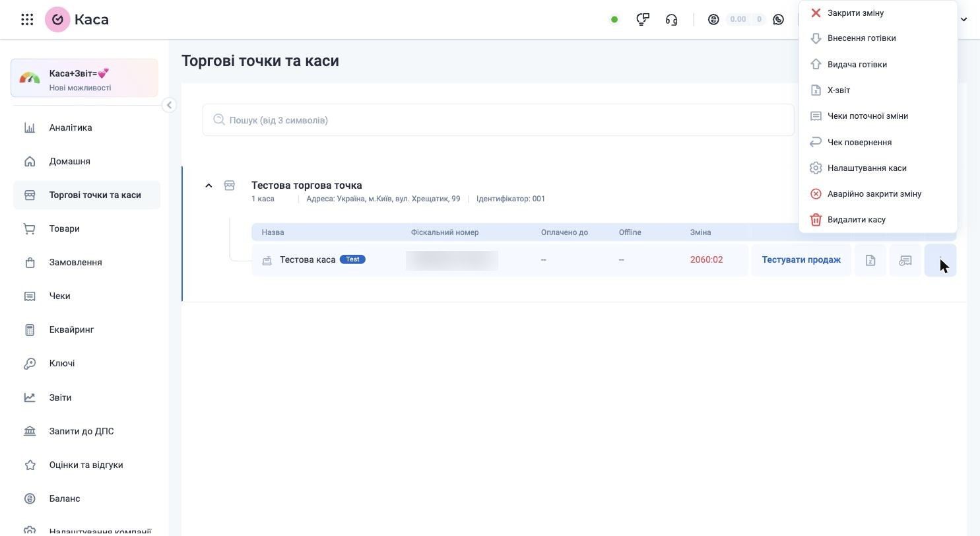Click the Аналітика bar chart icon
The width and height of the screenshot is (980, 536).
pos(30,127)
